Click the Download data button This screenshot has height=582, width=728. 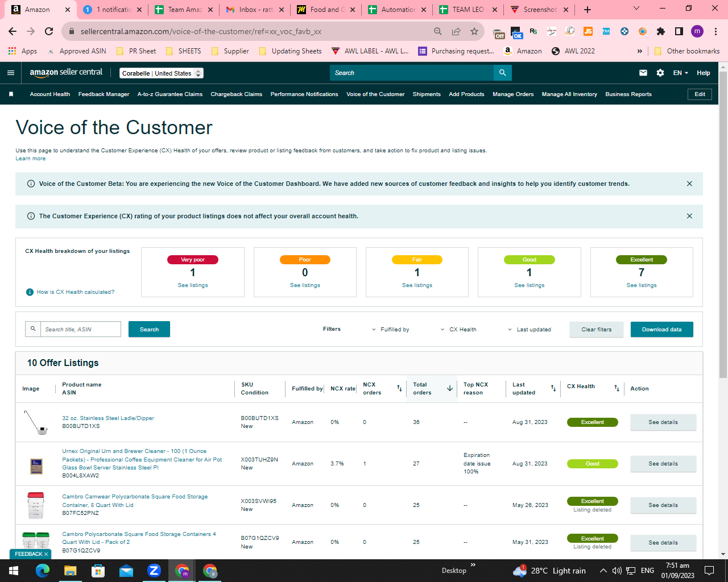coord(661,330)
